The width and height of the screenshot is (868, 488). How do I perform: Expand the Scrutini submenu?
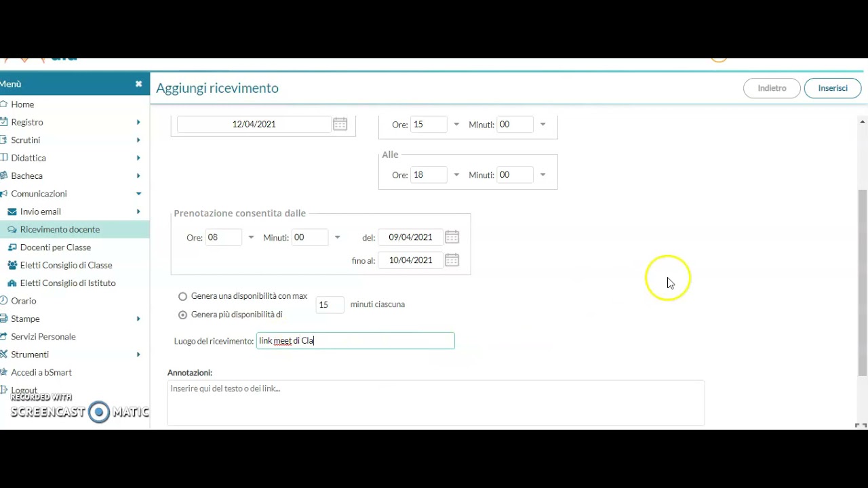click(x=138, y=140)
